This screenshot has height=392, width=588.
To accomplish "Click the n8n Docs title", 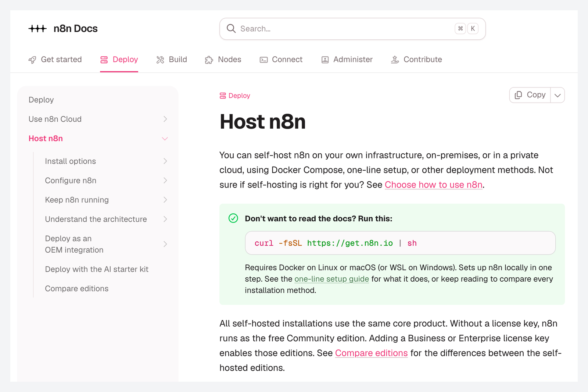I will pyautogui.click(x=76, y=29).
